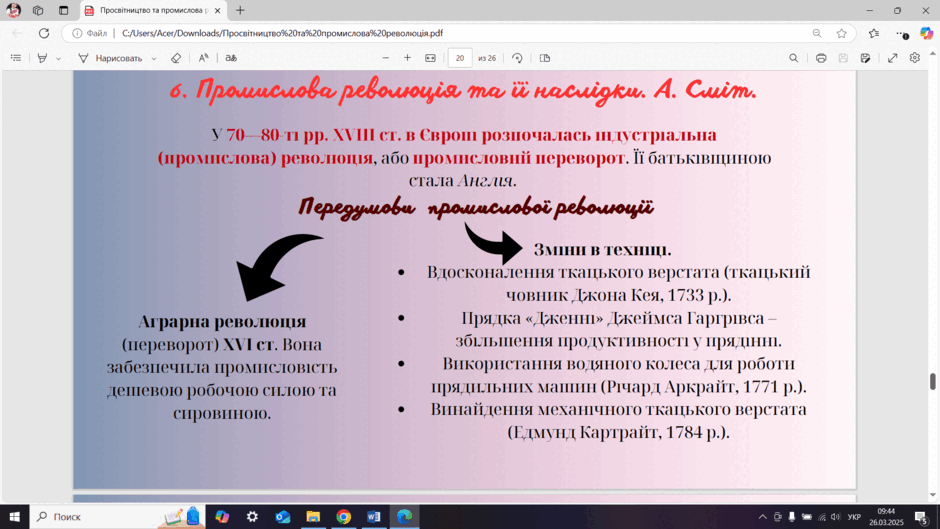Screen dimensions: 940x529
Task: Click the page number field showing 20
Action: coord(460,58)
